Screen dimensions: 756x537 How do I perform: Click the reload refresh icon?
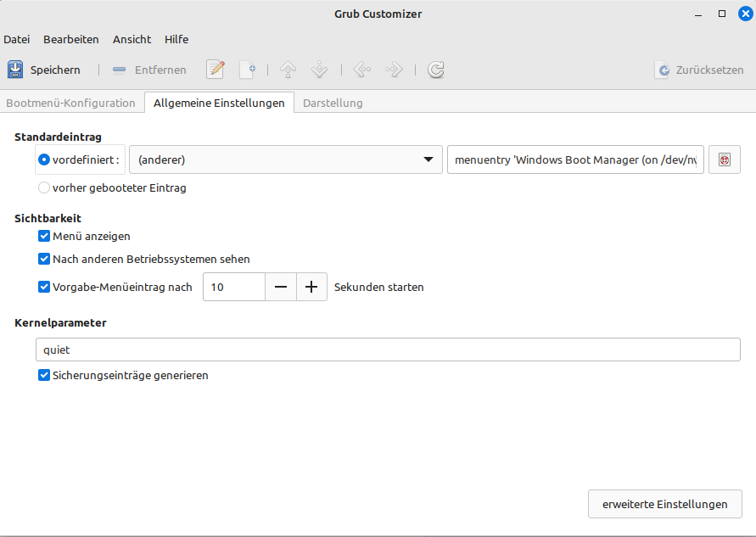point(436,70)
